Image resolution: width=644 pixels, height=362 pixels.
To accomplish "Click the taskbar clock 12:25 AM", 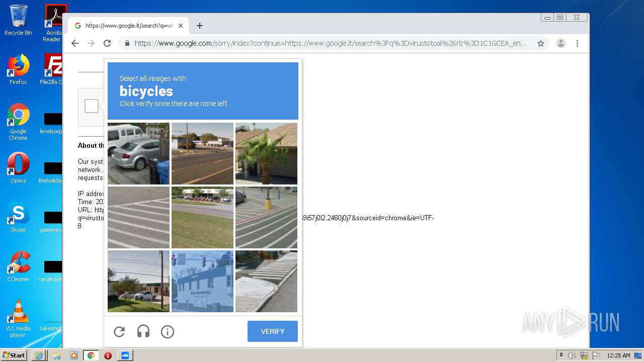I will click(618, 355).
